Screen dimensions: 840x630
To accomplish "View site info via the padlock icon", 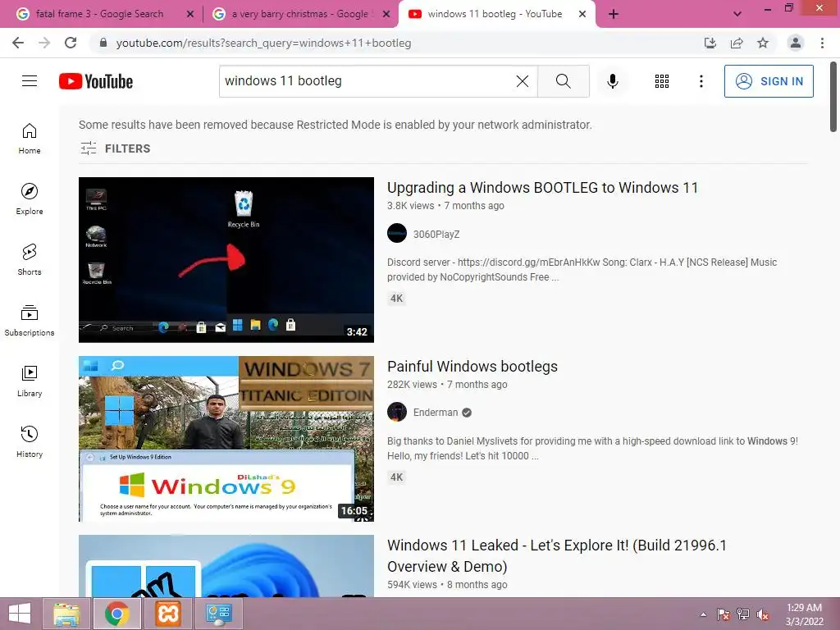I will click(x=103, y=43).
